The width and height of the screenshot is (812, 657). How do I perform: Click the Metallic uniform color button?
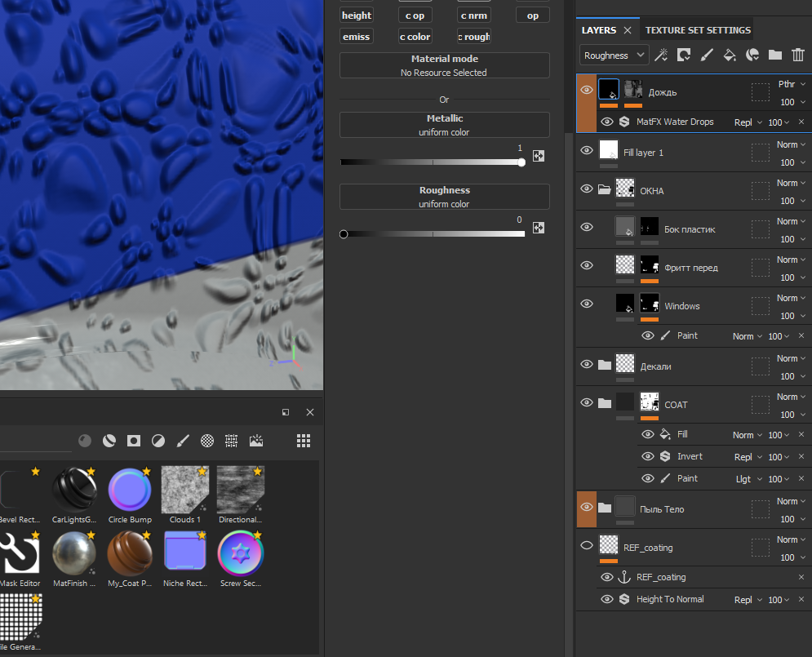click(444, 125)
